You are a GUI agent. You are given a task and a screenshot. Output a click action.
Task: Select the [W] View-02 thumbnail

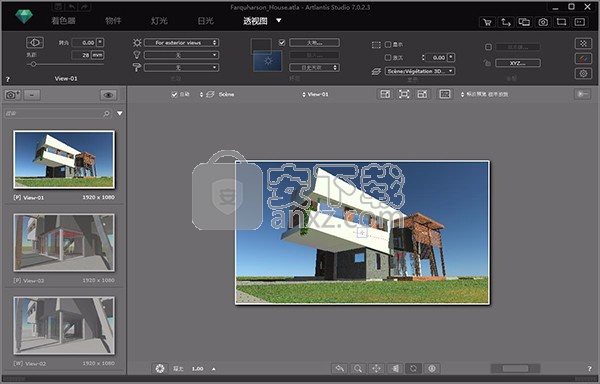click(x=64, y=325)
